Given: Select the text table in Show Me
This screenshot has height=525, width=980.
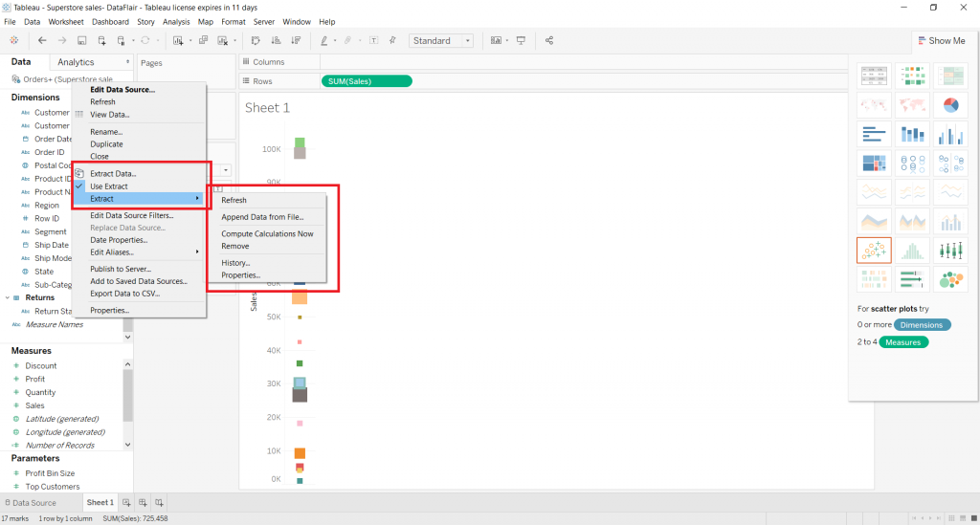Looking at the screenshot, I should point(874,76).
